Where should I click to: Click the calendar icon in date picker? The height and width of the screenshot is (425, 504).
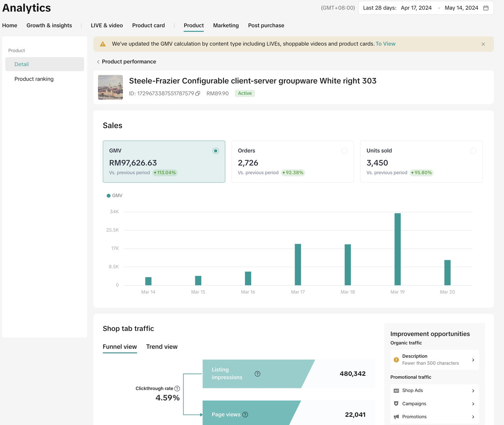(486, 8)
